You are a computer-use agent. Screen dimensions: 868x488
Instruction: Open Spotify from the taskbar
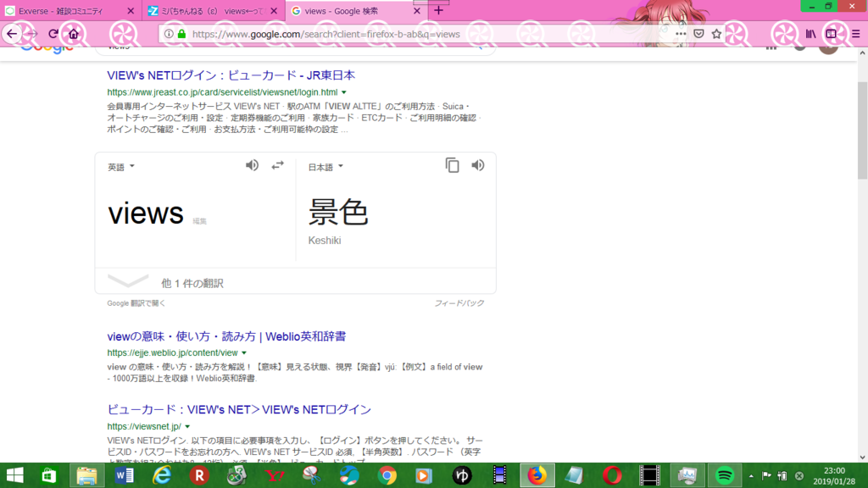pyautogui.click(x=725, y=475)
